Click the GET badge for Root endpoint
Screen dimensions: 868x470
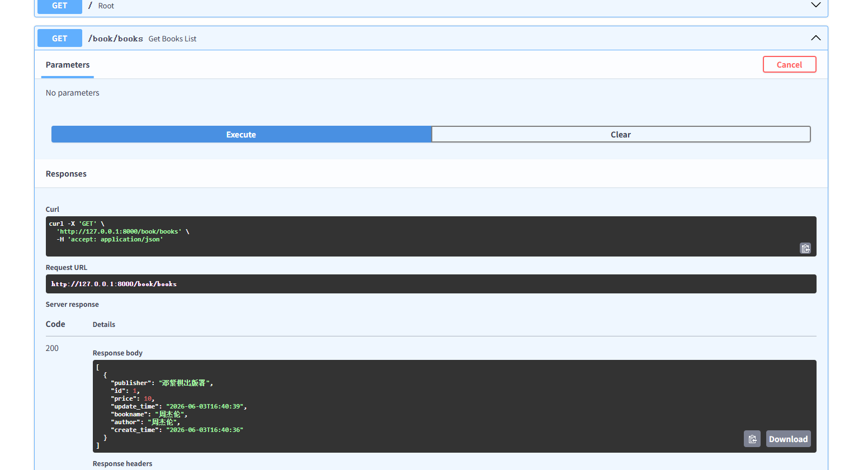click(x=60, y=6)
